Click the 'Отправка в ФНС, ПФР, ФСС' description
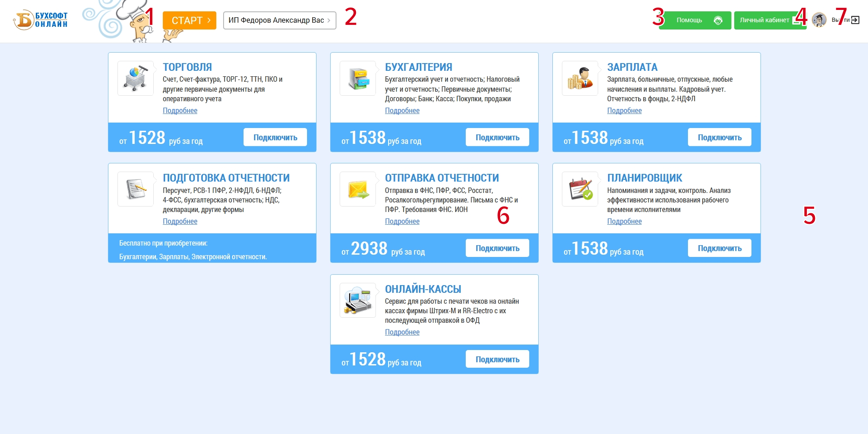The image size is (868, 434). 452,200
